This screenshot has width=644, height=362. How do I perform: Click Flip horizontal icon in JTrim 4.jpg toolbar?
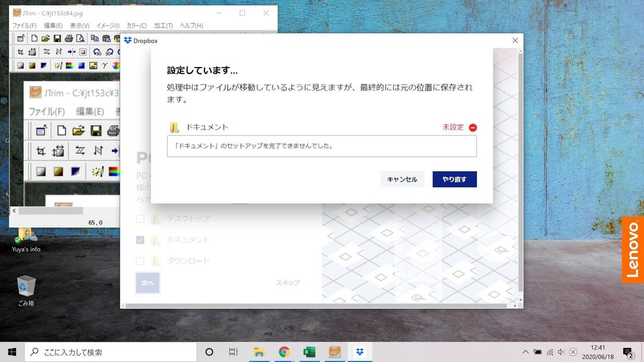tap(46, 52)
